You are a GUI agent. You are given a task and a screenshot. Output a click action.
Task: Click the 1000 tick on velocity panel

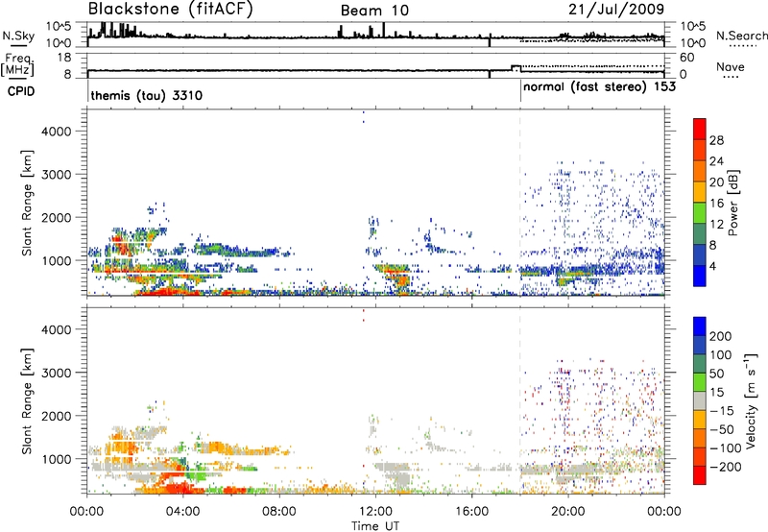[x=56, y=460]
